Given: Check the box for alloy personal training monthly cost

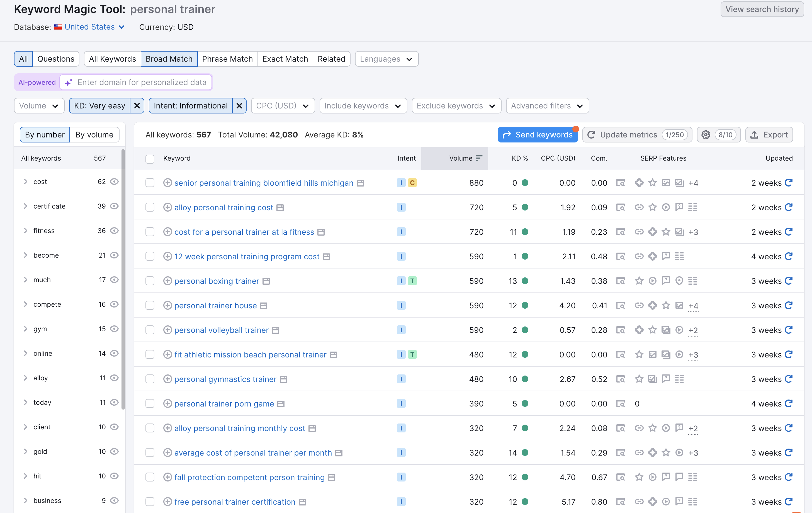Looking at the screenshot, I should (x=150, y=428).
